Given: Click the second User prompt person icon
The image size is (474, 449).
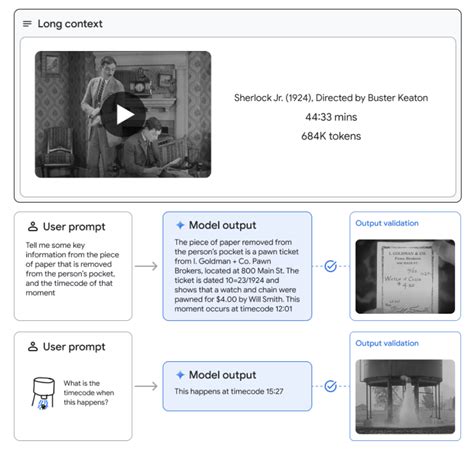Looking at the screenshot, I should click(x=33, y=346).
